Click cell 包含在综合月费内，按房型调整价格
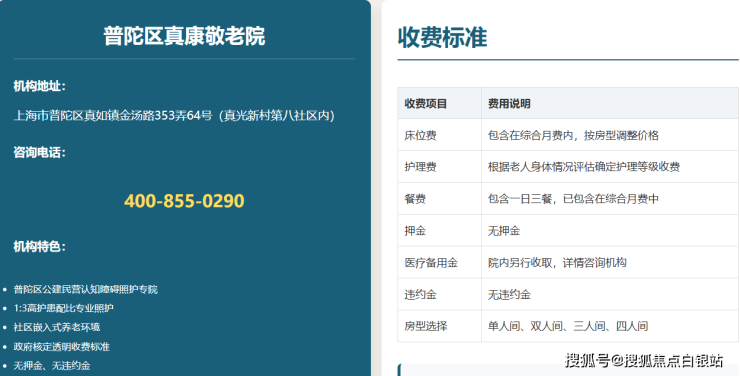This screenshot has width=740, height=376. point(610,135)
